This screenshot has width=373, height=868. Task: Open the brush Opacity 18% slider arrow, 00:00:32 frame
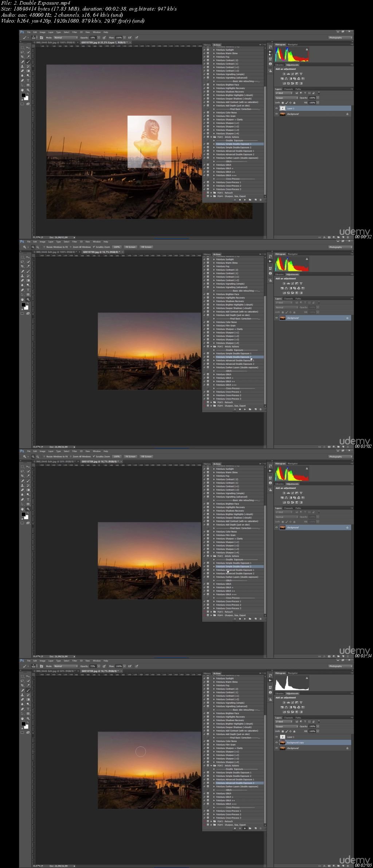pos(99,38)
